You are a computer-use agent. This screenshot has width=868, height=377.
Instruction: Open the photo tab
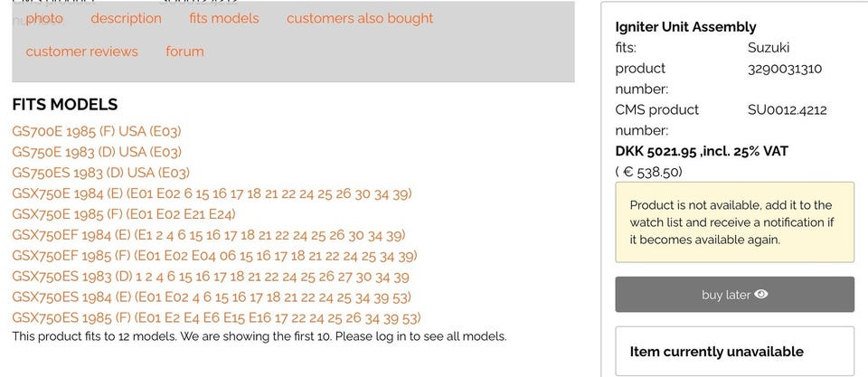click(44, 18)
